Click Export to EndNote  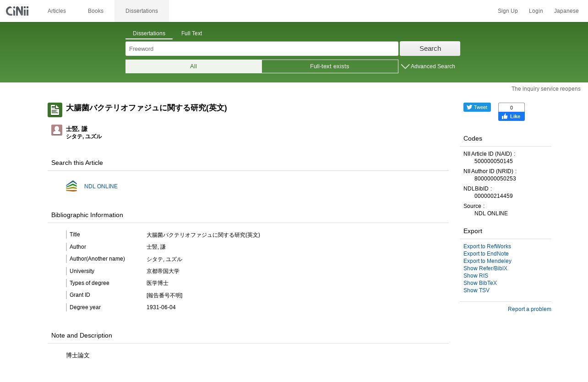pos(486,254)
